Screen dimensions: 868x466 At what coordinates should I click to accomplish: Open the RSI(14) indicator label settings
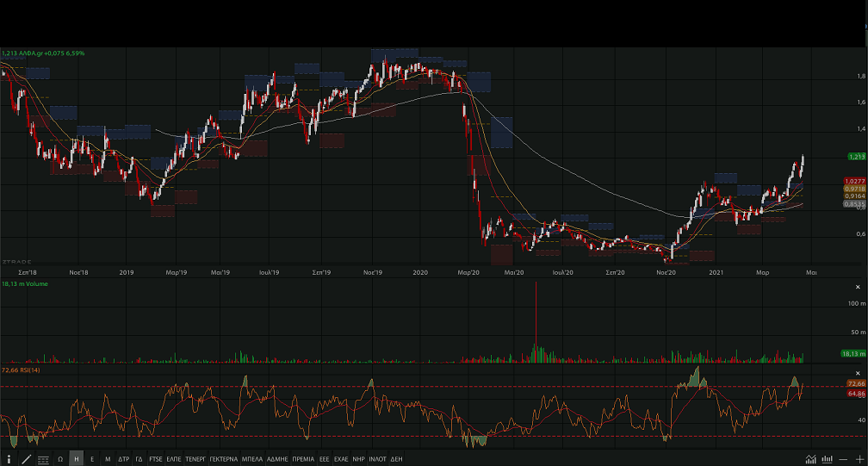[21, 370]
